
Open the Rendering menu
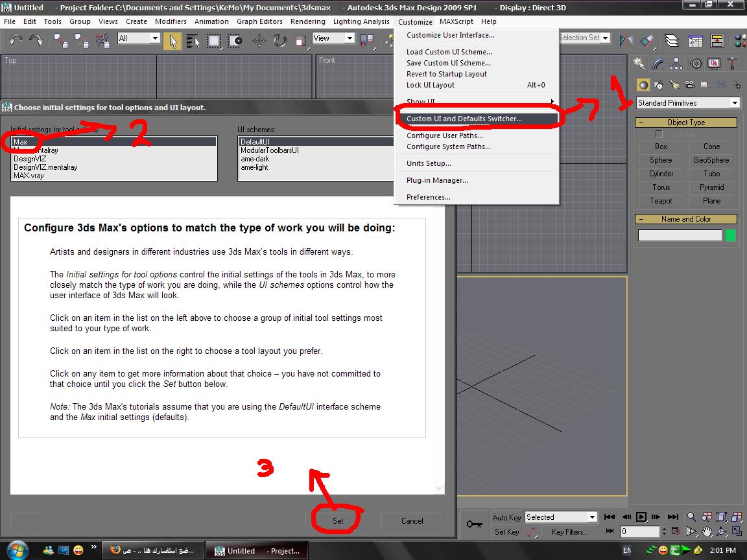[308, 21]
